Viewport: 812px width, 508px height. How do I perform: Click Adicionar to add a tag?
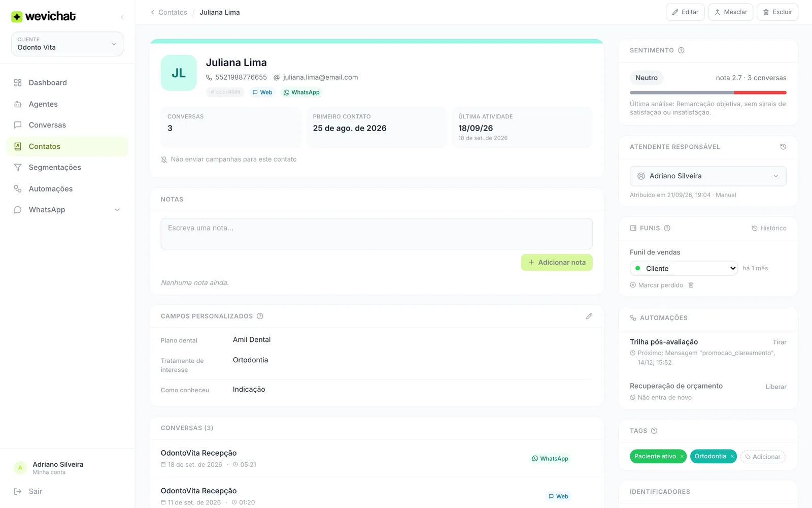pos(763,457)
